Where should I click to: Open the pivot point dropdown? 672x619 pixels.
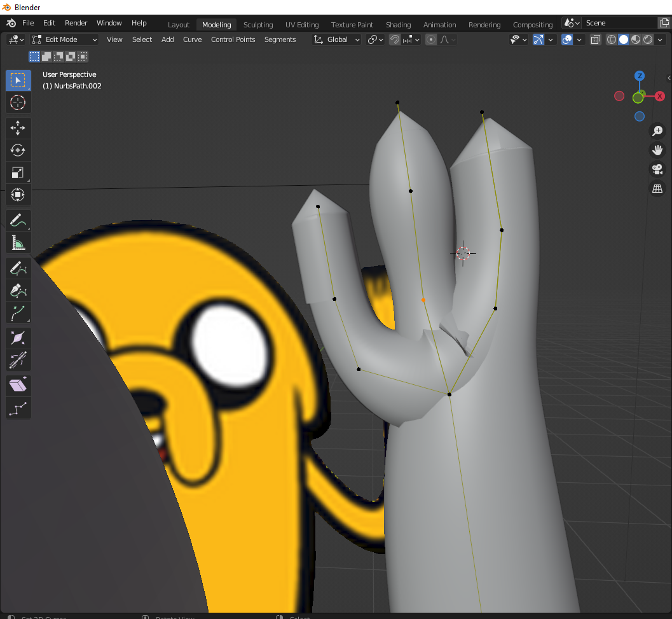coord(376,40)
